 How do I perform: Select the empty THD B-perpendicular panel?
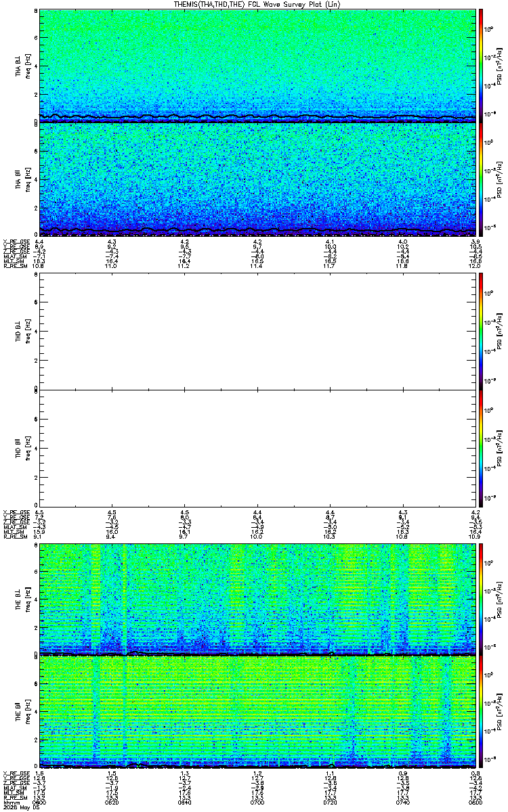(x=257, y=330)
